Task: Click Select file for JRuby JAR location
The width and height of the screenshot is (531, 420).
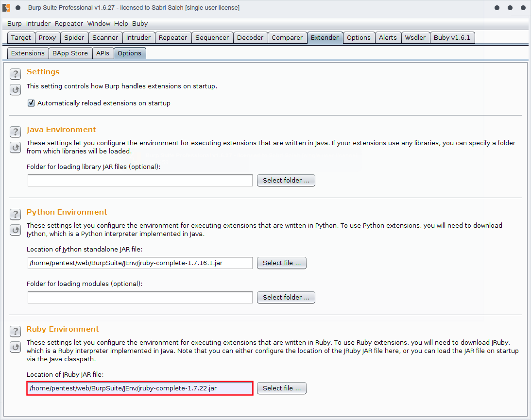Action: pos(281,388)
